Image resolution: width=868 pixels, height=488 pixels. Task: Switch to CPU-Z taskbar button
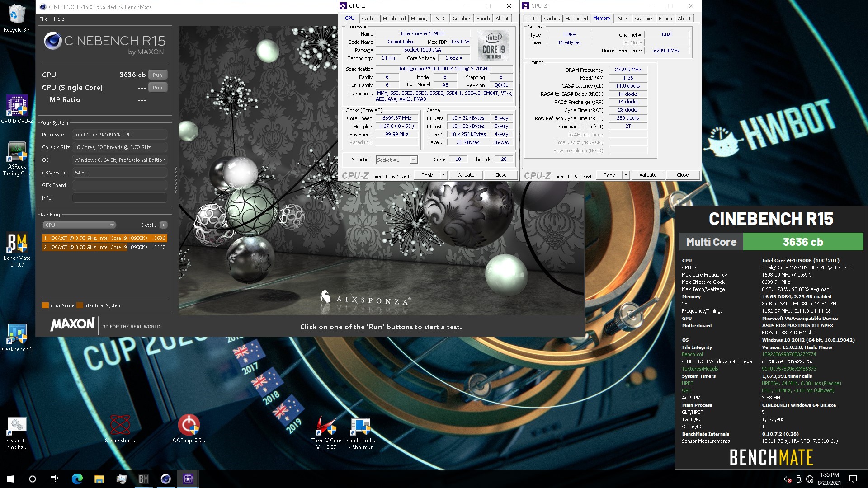[188, 479]
